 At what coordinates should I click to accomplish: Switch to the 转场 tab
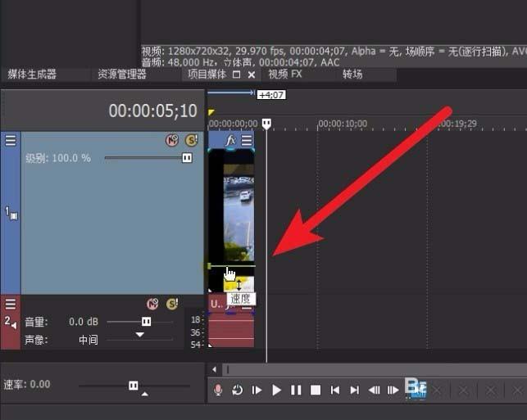[x=354, y=75]
